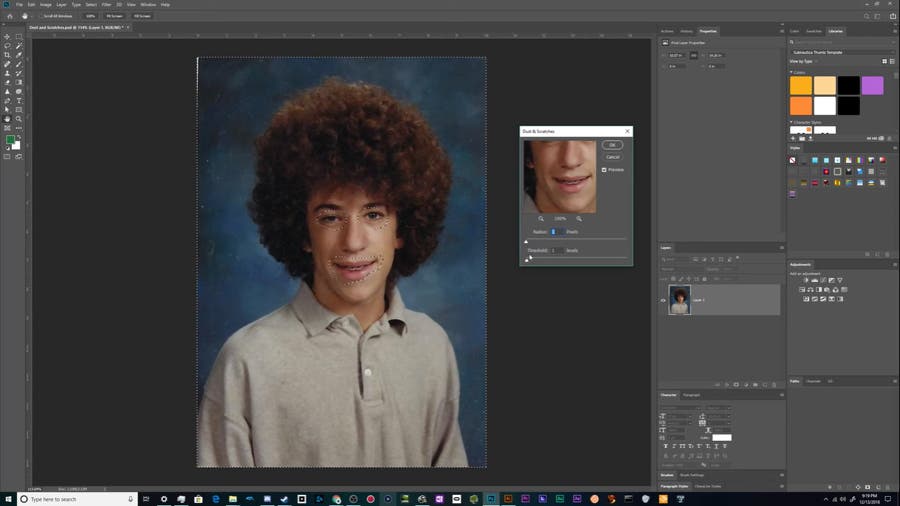Click OK in Dust & Scratches dialog
The width and height of the screenshot is (900, 506).
coord(612,145)
